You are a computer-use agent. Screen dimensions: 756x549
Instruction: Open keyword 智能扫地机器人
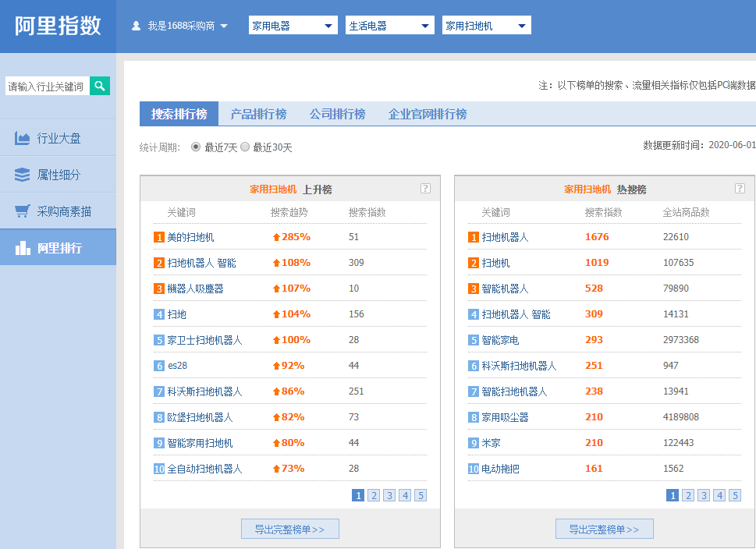coord(514,391)
